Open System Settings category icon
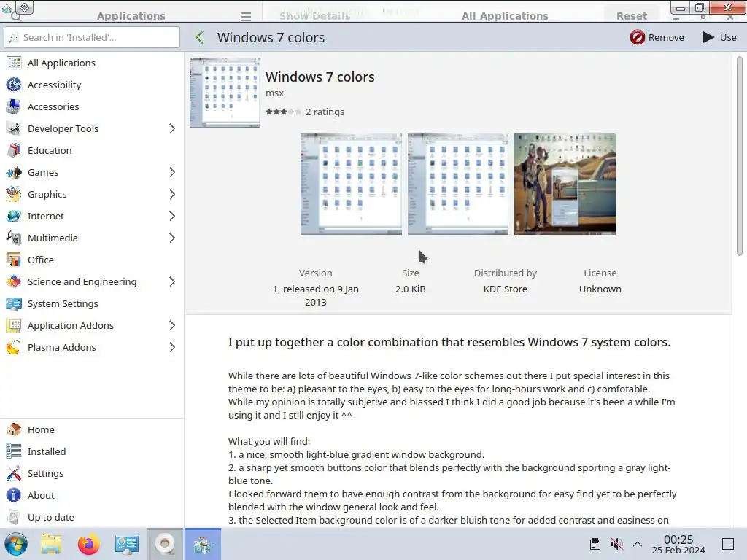 [14, 304]
